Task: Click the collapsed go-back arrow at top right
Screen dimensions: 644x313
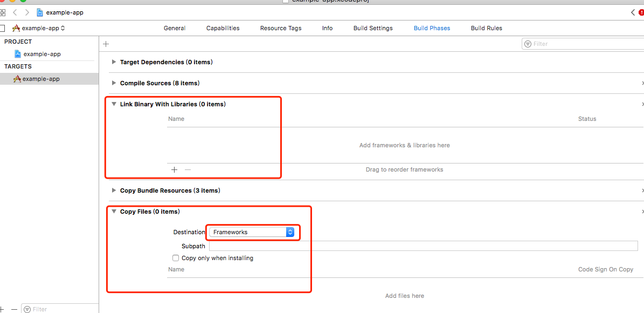Action: 633,13
